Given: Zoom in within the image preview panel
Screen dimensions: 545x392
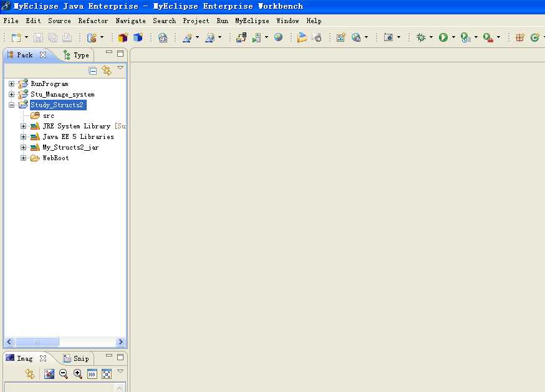Looking at the screenshot, I should point(78,374).
